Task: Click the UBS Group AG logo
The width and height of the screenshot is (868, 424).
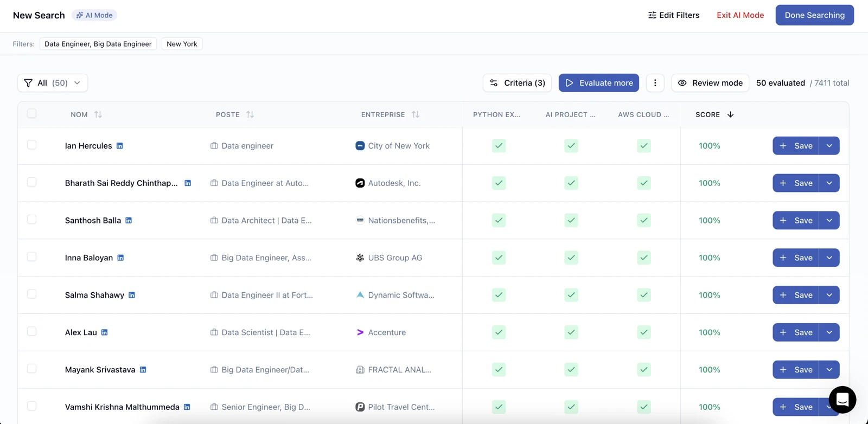Action: (360, 258)
